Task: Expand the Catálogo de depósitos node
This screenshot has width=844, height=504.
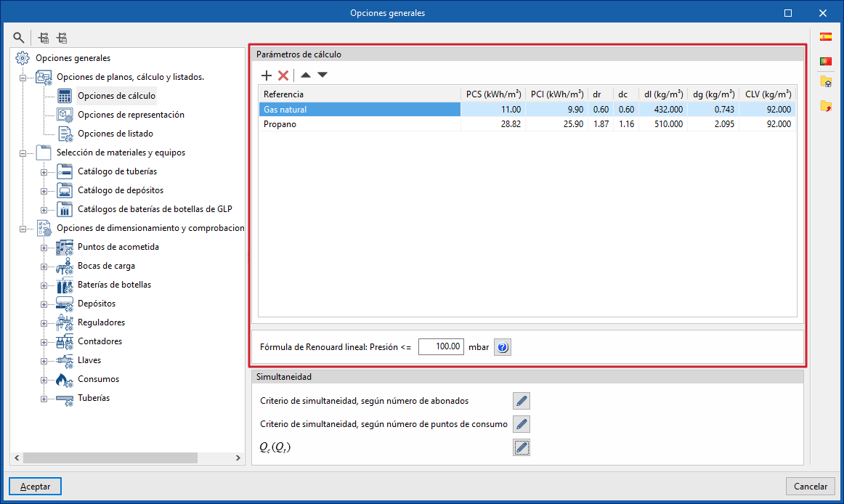Action: pyautogui.click(x=44, y=191)
